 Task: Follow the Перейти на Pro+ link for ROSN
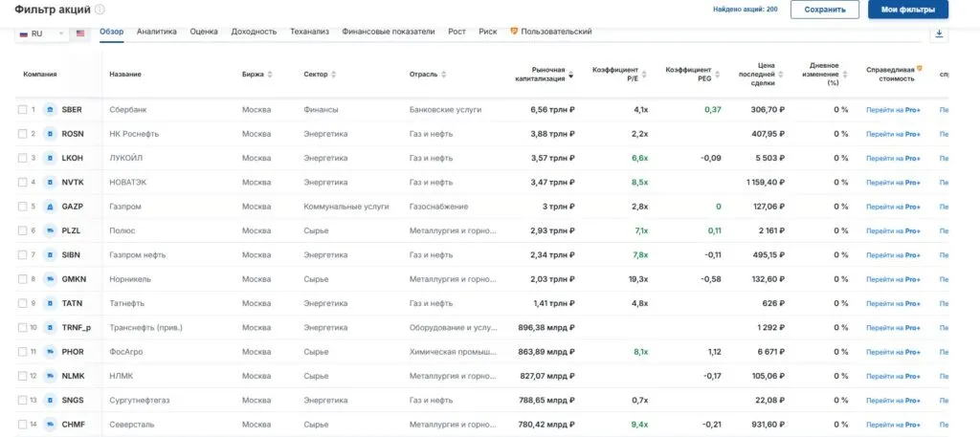[892, 134]
